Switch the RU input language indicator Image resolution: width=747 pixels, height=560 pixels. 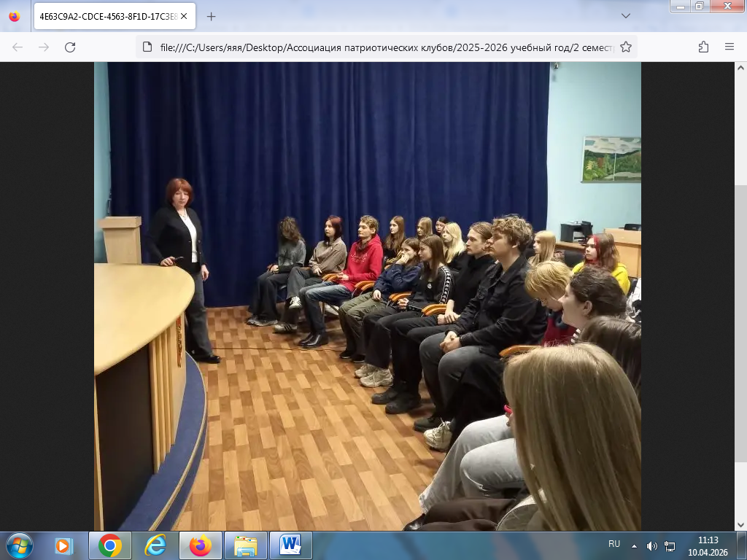(614, 544)
